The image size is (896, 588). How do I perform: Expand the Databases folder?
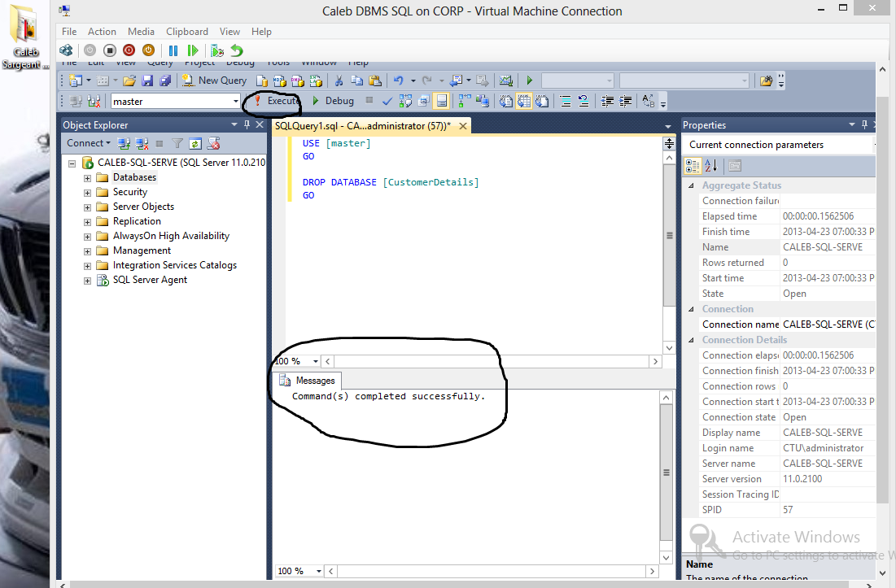(x=87, y=178)
